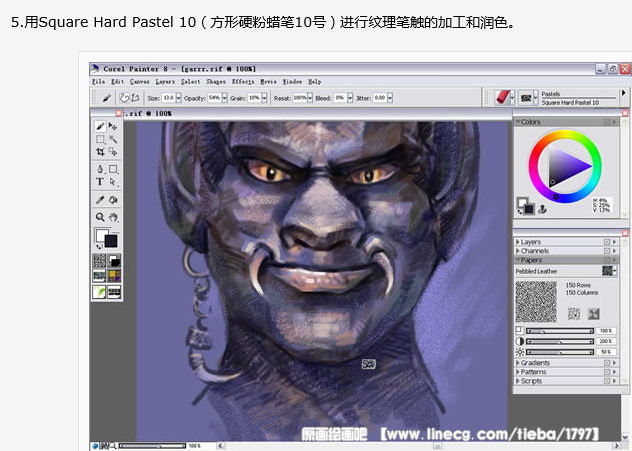Click the brush icon on the property bar
Screen dimensions: 632x451
[x=106, y=98]
